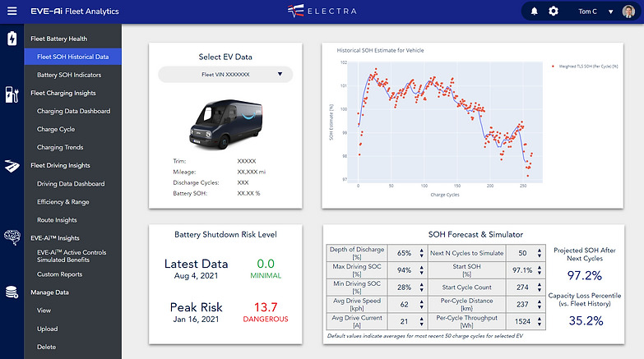This screenshot has width=644, height=359.
Task: Adjust Depth of Discharge stepper arrows
Action: [421, 253]
